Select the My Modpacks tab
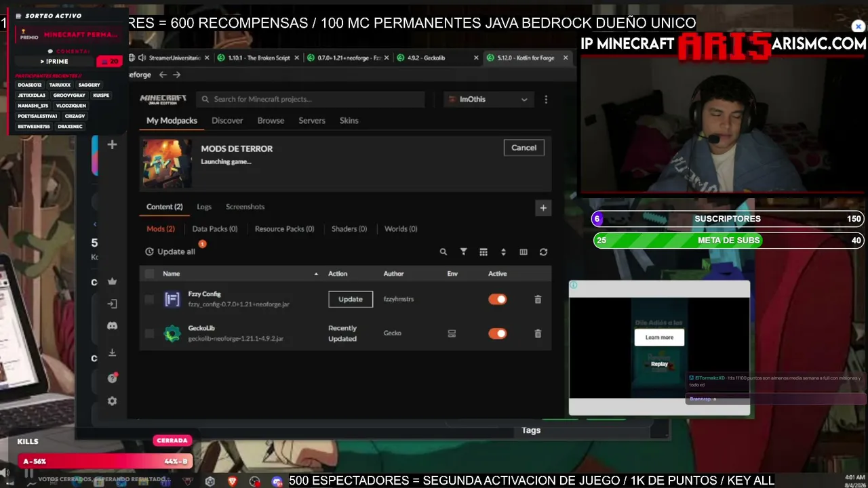The height and width of the screenshot is (488, 868). tap(172, 121)
